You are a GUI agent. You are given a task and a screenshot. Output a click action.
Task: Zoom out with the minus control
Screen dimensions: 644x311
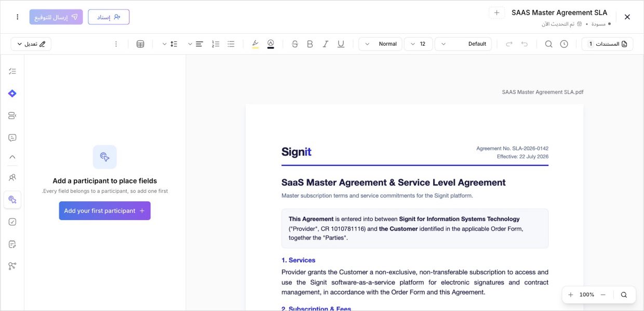point(603,295)
